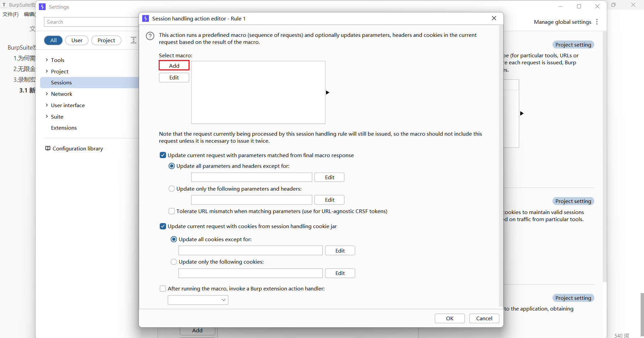Cancel the session handling action editor
Screen dimensions: 644x338
[484, 318]
